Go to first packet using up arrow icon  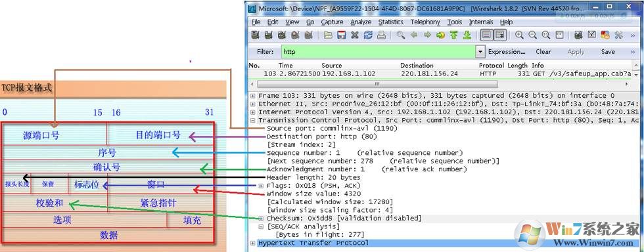[453, 35]
